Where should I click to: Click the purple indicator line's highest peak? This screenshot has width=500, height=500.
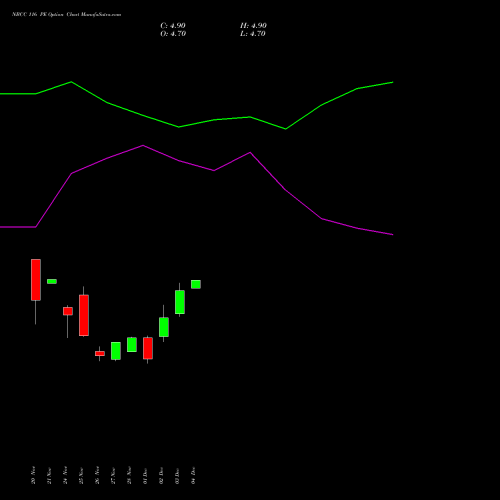[x=143, y=145]
